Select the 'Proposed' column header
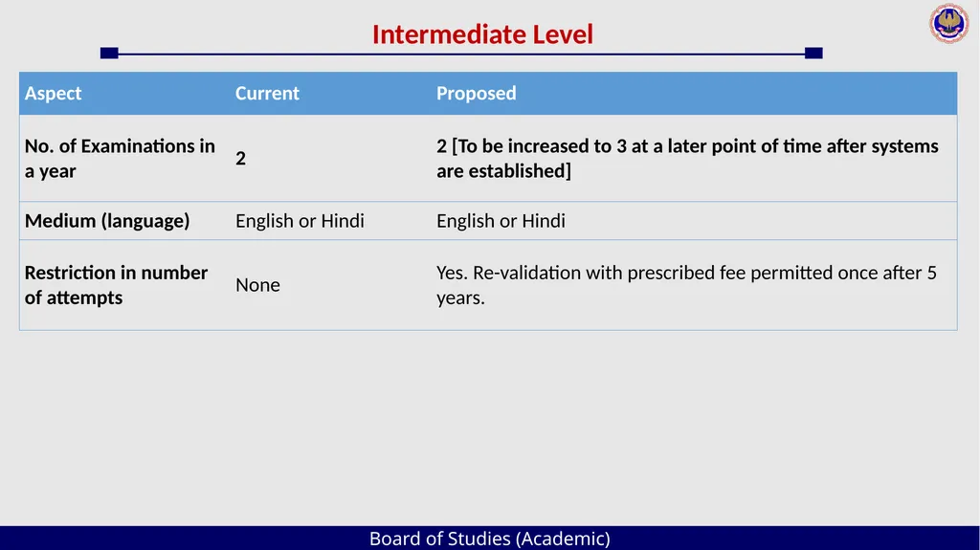980x550 pixels. click(x=477, y=93)
